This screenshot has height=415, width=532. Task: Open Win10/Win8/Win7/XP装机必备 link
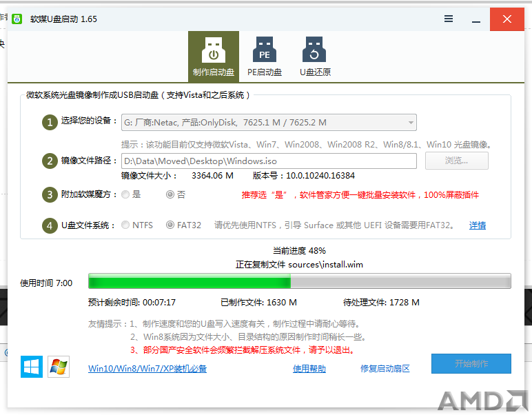147,369
